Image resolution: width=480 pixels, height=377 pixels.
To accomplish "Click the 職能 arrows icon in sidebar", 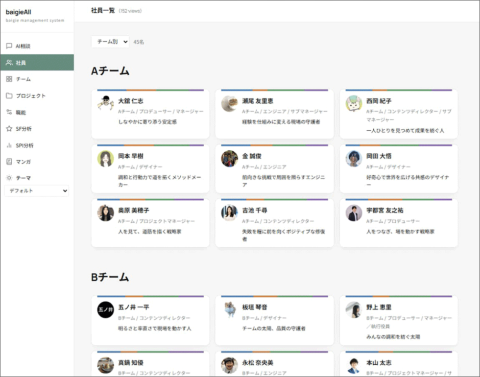I will pyautogui.click(x=9, y=112).
